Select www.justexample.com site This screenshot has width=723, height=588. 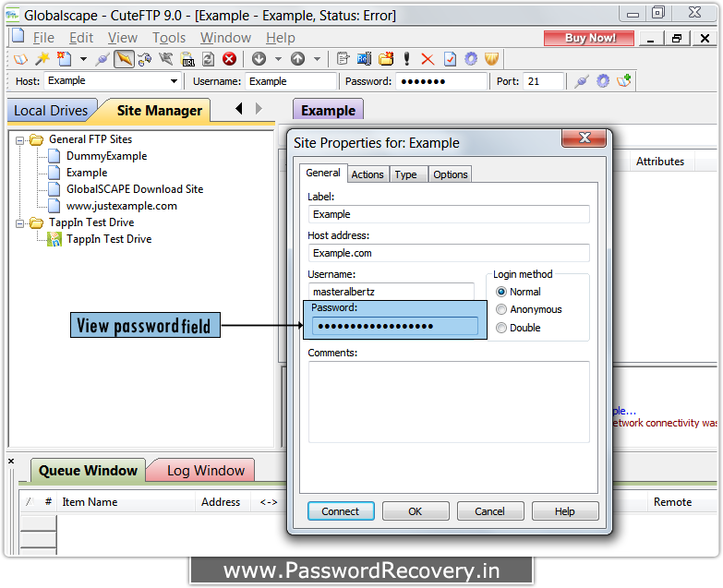[x=122, y=206]
